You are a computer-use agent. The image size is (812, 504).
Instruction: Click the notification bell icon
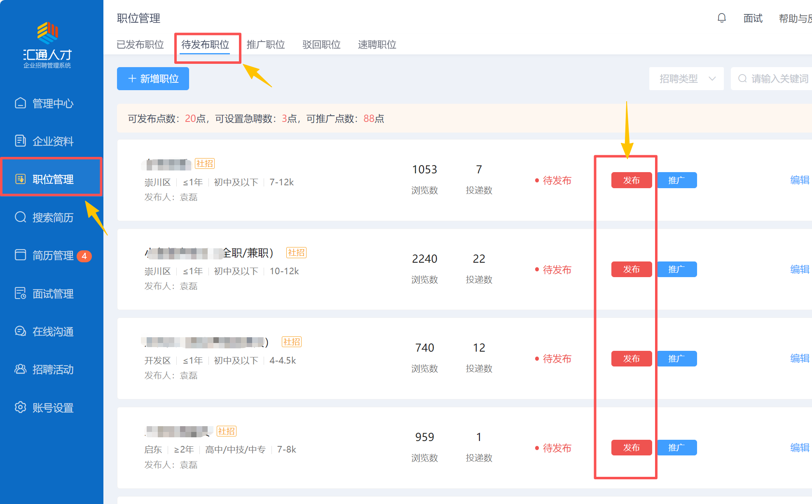[721, 18]
